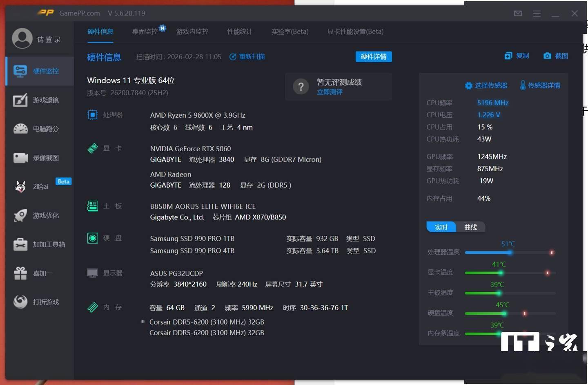The image size is (588, 385).
Task: Switch sensor view to 曲线 mode
Action: (x=470, y=227)
